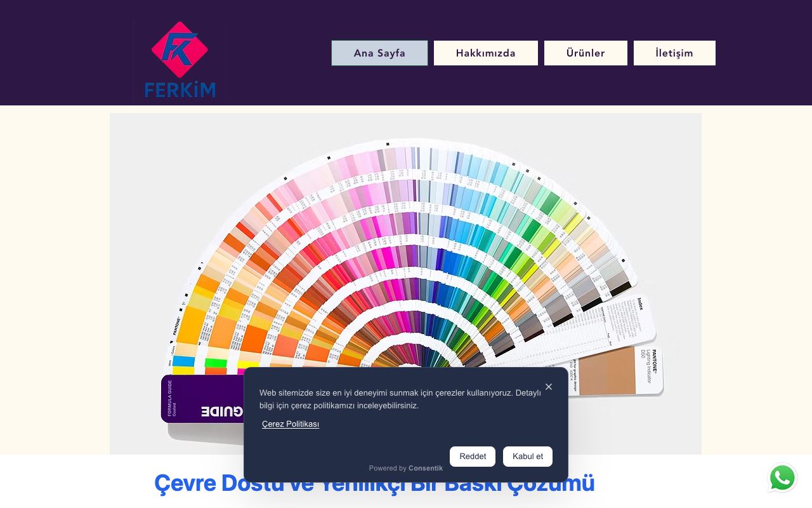Close the cookie banner with the X

pos(549,387)
